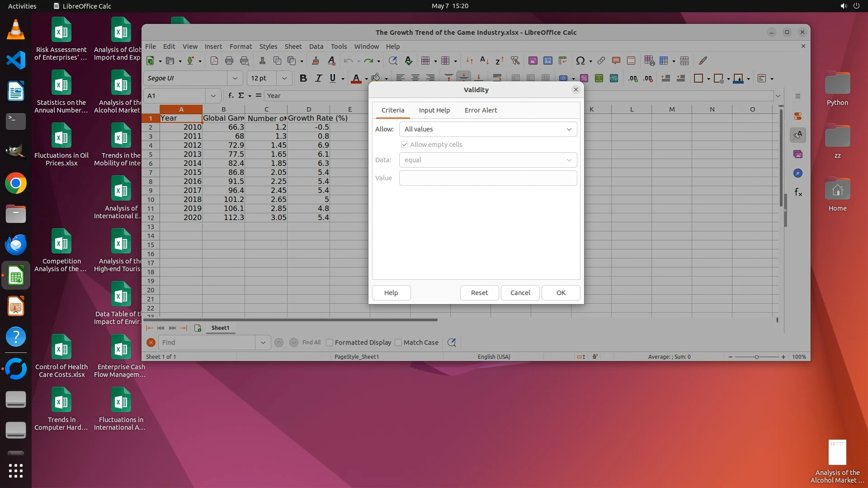868x488 pixels.
Task: Click the zoom slider in status bar
Action: click(756, 357)
